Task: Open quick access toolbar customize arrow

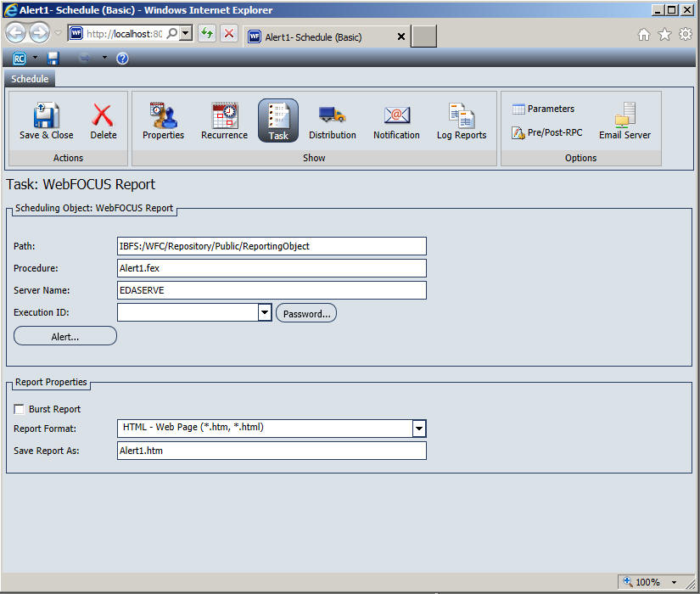Action: [x=104, y=58]
